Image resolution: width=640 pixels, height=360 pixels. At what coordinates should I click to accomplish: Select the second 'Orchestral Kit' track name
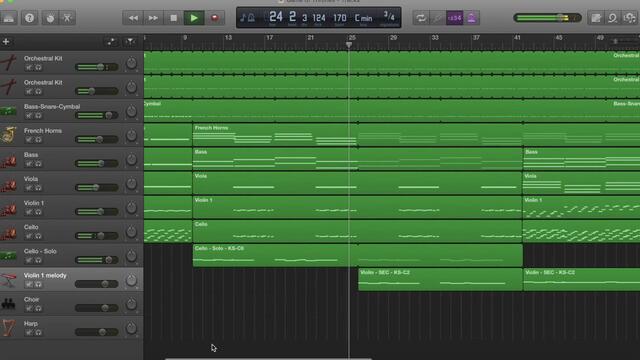[43, 82]
